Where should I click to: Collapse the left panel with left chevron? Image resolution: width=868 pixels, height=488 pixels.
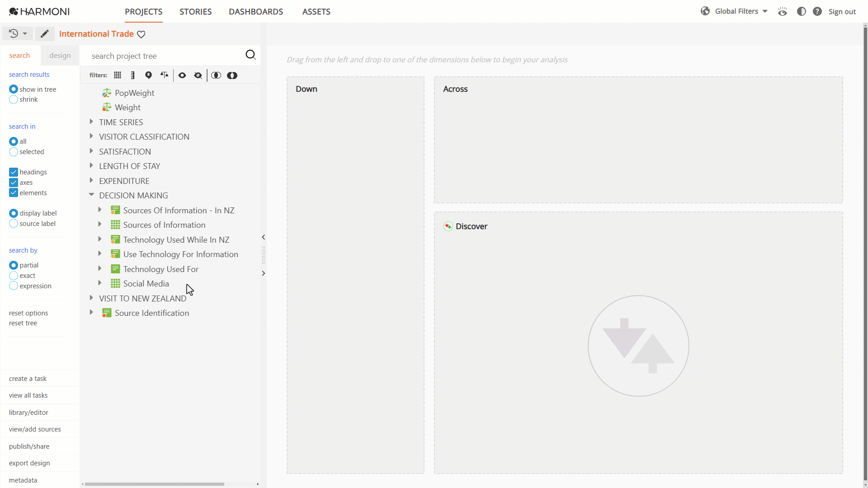pyautogui.click(x=263, y=237)
